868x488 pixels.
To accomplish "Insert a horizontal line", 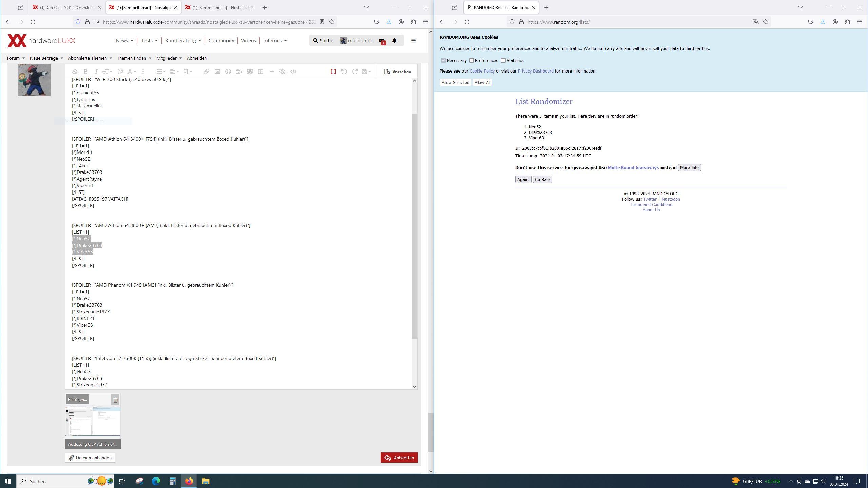I will pyautogui.click(x=272, y=72).
